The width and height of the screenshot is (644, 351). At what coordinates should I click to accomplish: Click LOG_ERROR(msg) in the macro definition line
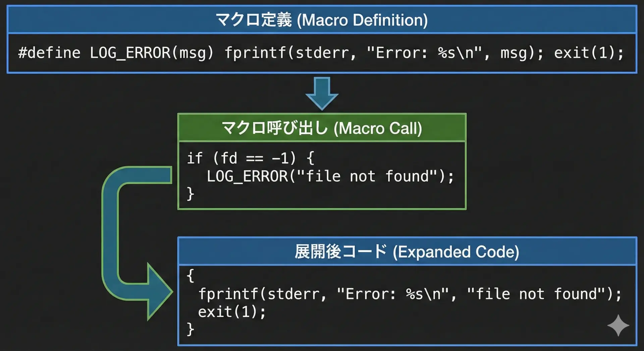click(x=151, y=53)
